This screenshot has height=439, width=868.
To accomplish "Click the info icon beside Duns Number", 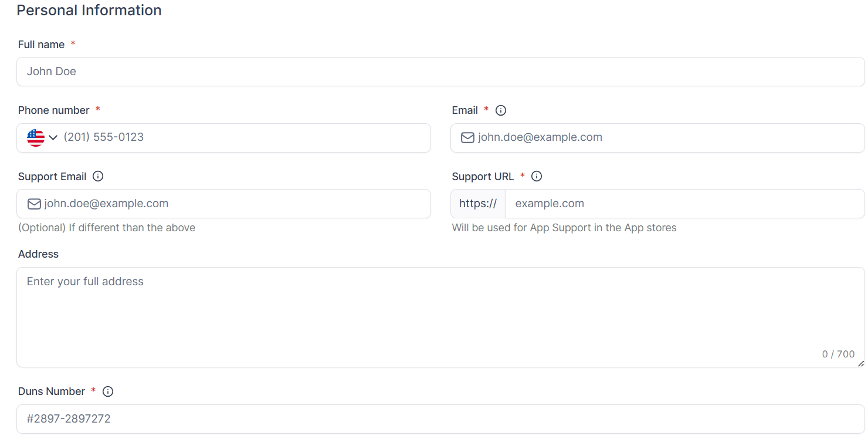I will [x=108, y=391].
